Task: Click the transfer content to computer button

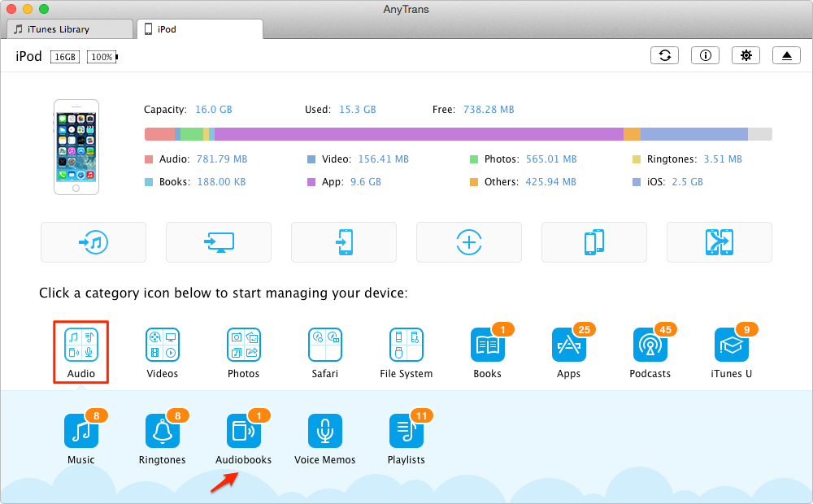Action: (x=218, y=242)
